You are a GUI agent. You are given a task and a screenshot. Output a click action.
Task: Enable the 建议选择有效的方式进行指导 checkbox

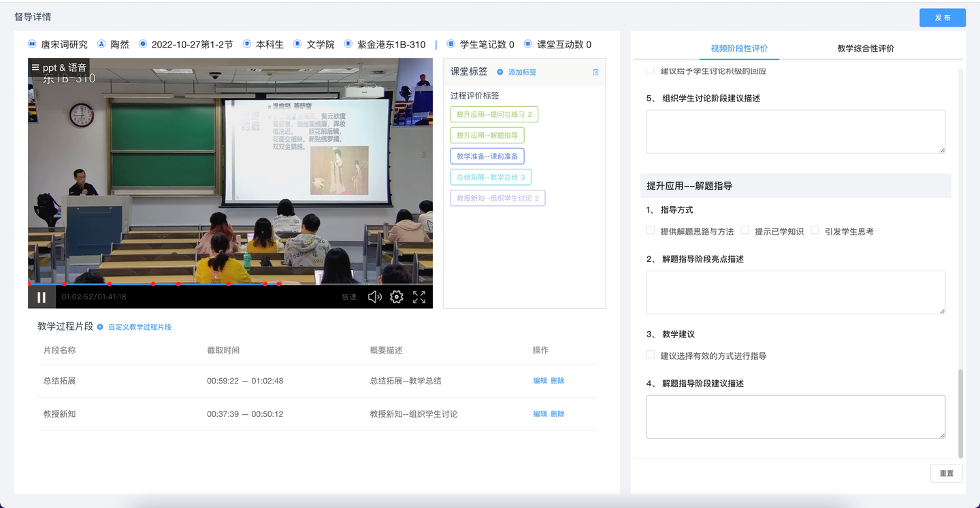click(x=651, y=355)
